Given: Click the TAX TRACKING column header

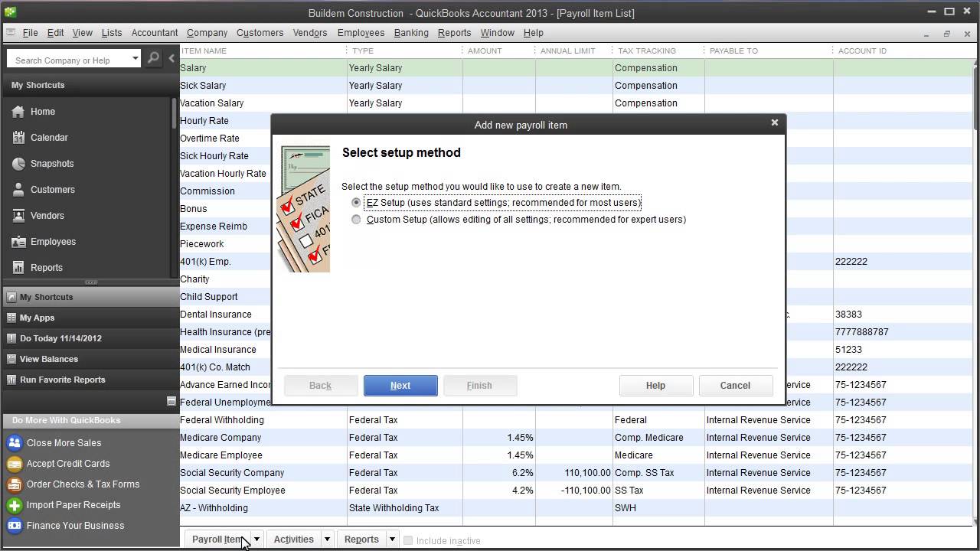Looking at the screenshot, I should pyautogui.click(x=658, y=51).
